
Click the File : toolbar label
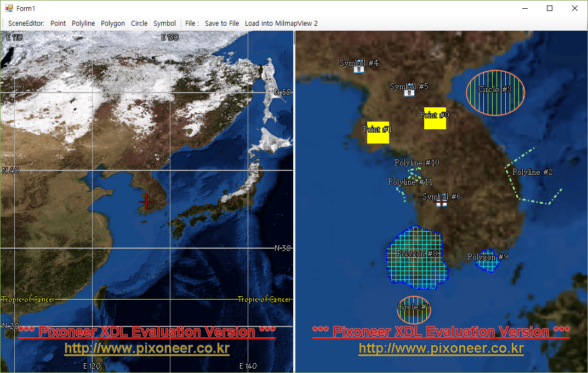(x=192, y=23)
